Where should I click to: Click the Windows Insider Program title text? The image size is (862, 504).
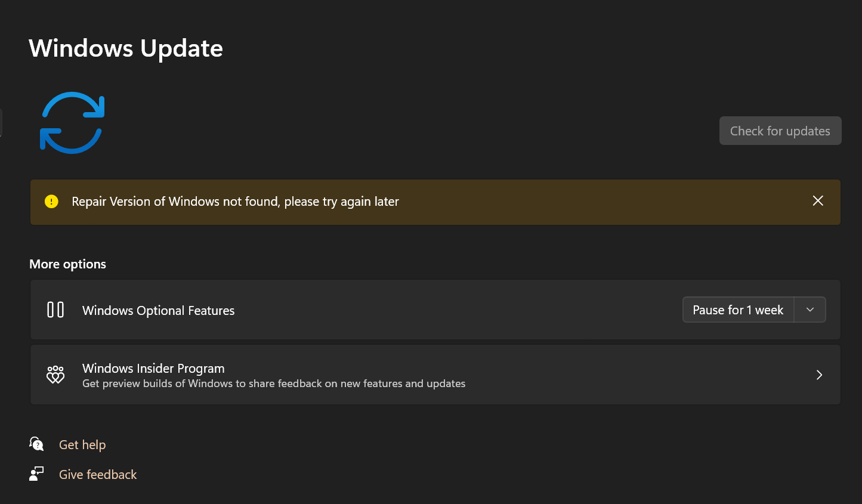pyautogui.click(x=153, y=368)
